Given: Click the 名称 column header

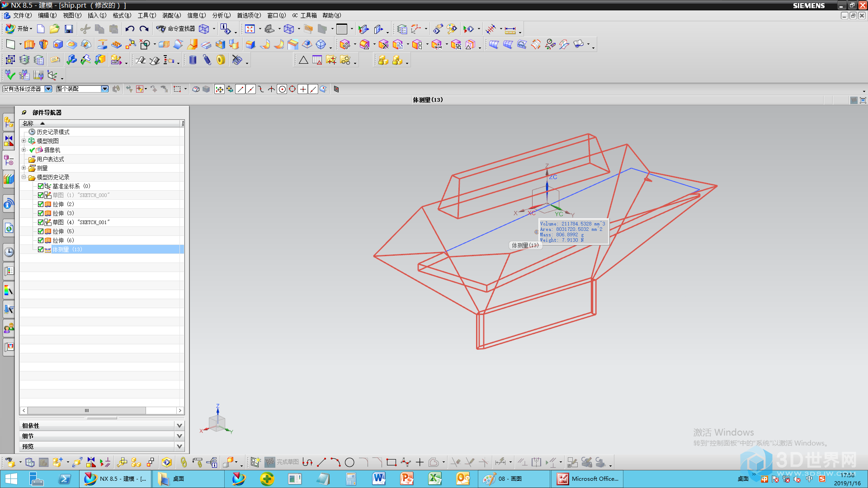Looking at the screenshot, I should [100, 123].
